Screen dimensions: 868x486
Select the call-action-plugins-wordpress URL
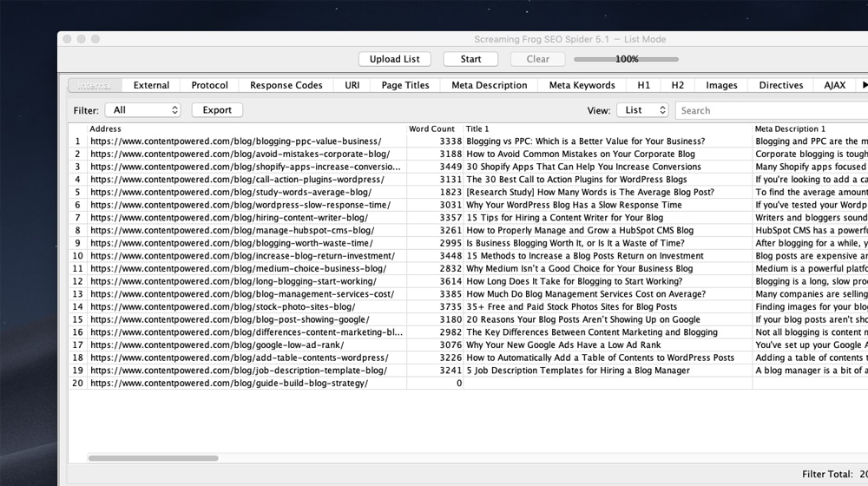tap(237, 180)
